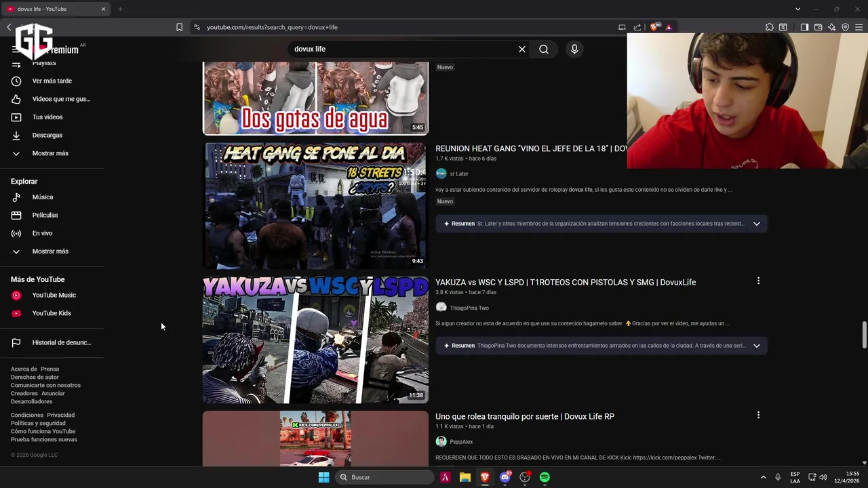Start voice search with the microphone icon
Image resolution: width=868 pixels, height=488 pixels.
[574, 49]
